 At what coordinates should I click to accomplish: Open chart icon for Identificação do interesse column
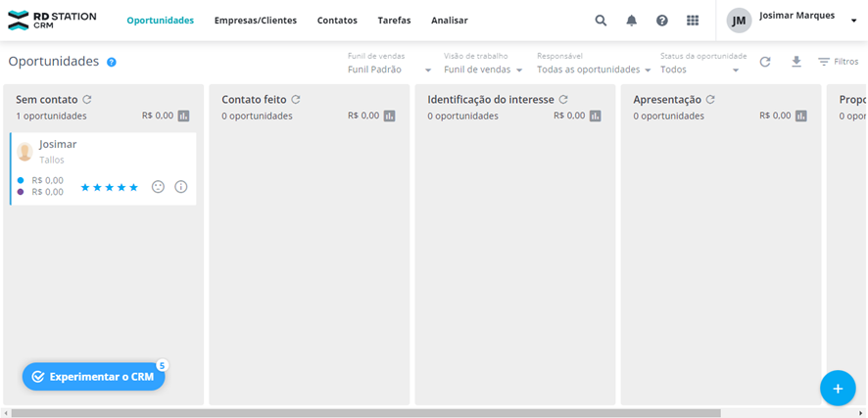[x=595, y=116]
